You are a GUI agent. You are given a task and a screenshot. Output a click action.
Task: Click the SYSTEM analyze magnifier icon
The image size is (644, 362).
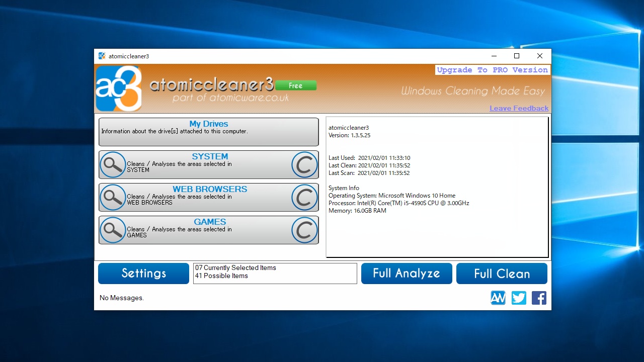click(x=113, y=165)
